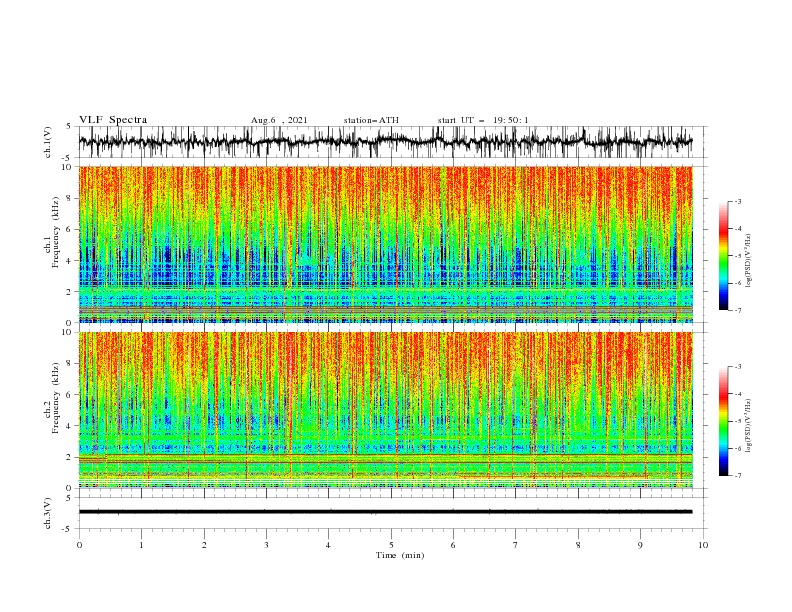The height and width of the screenshot is (612, 792).
Task: Select the "ch.3(V)" axis label
Action: 48,513
